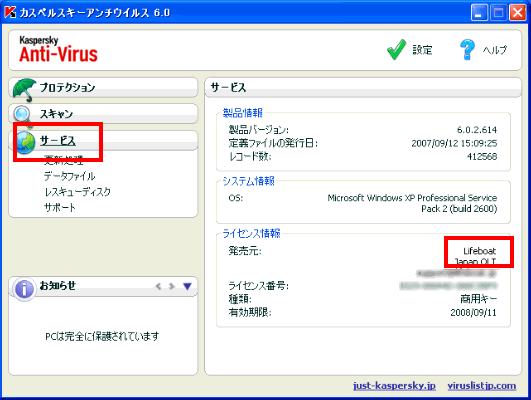
Task: Click the green checkmark settings icon
Action: (396, 49)
